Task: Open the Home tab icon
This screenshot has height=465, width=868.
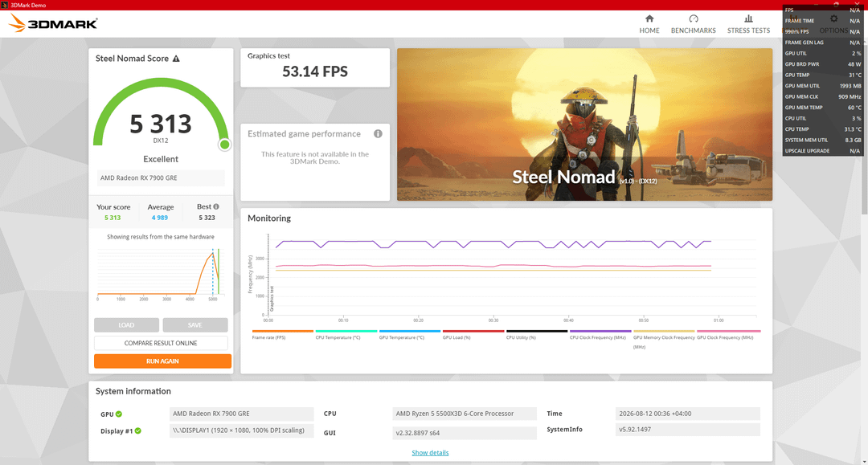Action: (x=649, y=18)
